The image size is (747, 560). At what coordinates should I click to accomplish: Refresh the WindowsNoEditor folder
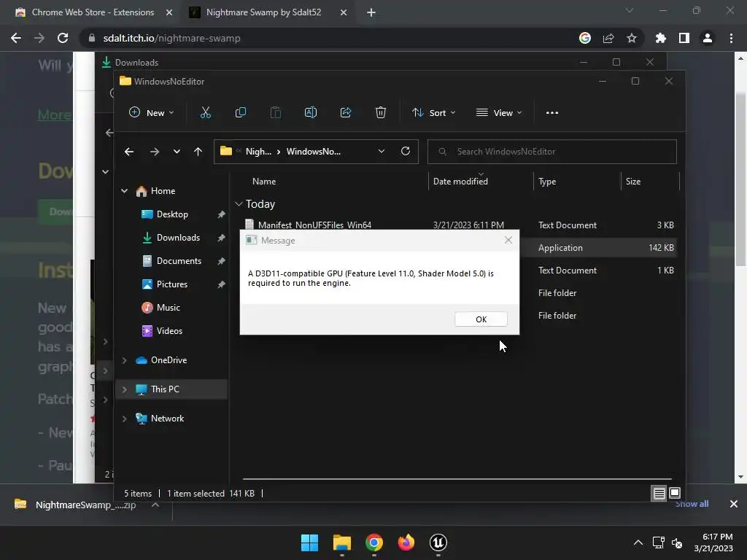coord(406,151)
